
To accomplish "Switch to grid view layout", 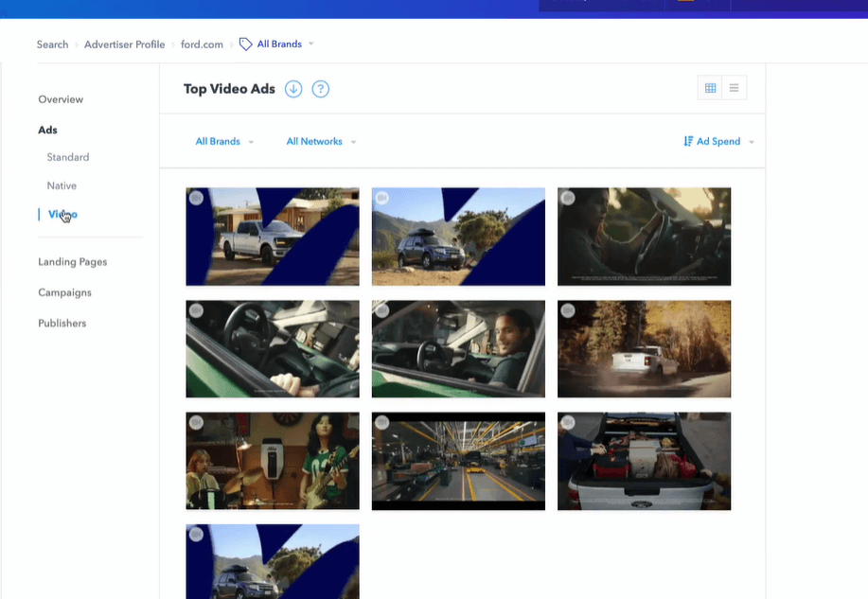I will [711, 88].
